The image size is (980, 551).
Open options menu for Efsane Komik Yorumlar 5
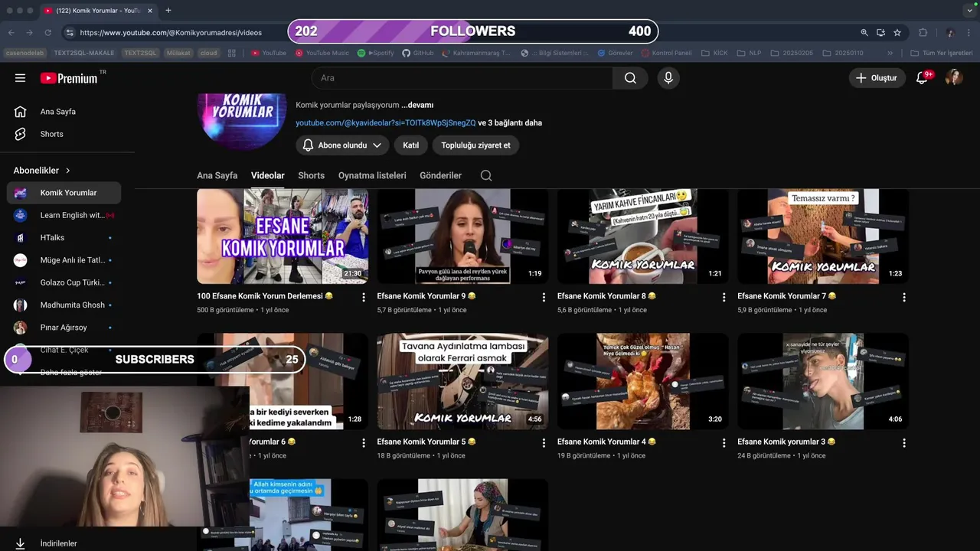tap(544, 442)
